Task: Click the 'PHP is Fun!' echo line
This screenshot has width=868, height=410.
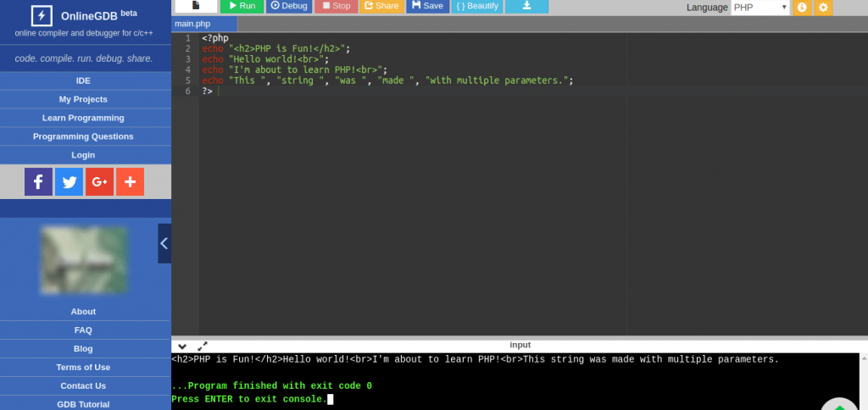Action: (x=276, y=48)
